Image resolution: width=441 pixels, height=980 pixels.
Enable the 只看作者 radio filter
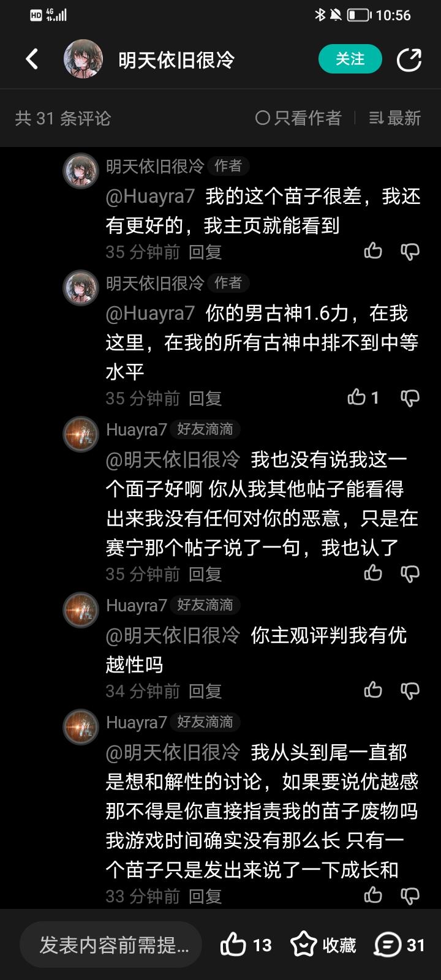click(298, 118)
